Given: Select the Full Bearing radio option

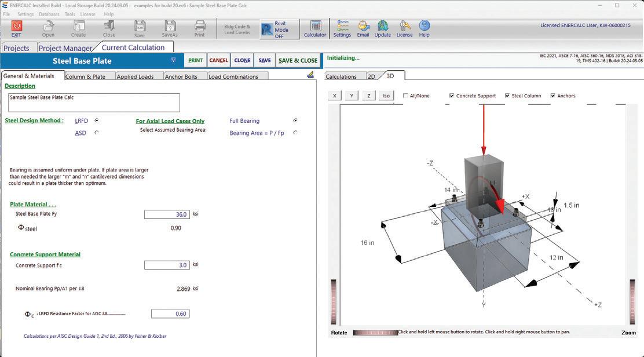Looking at the screenshot, I should click(295, 121).
